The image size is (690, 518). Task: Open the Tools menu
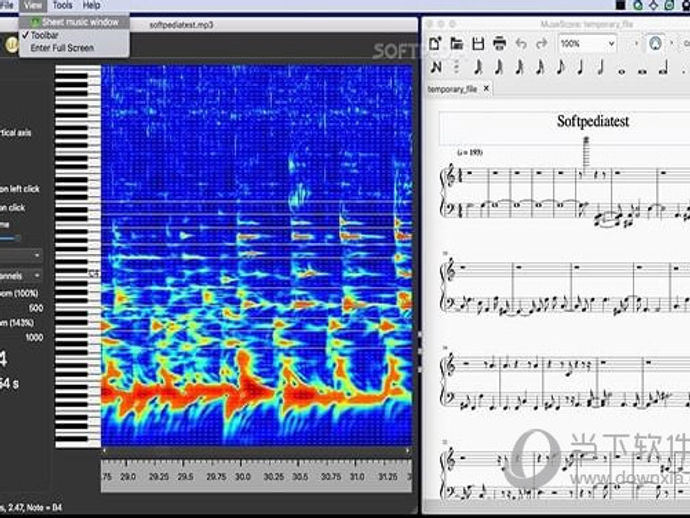coord(62,5)
